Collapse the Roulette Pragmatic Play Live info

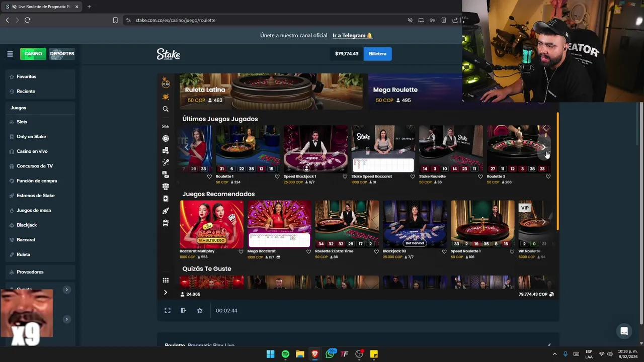pos(549,345)
